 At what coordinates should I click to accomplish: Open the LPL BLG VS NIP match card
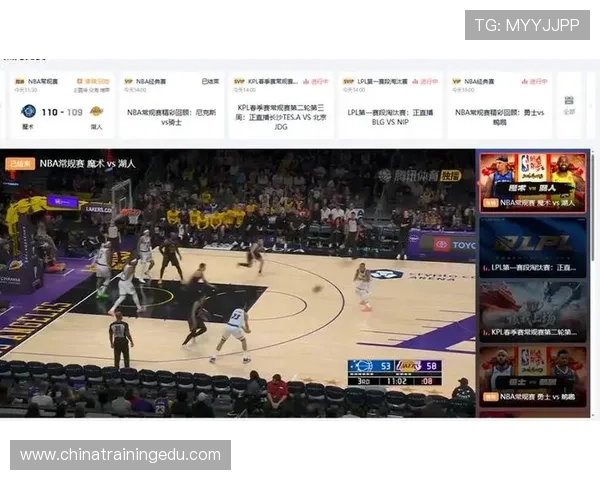pyautogui.click(x=390, y=105)
